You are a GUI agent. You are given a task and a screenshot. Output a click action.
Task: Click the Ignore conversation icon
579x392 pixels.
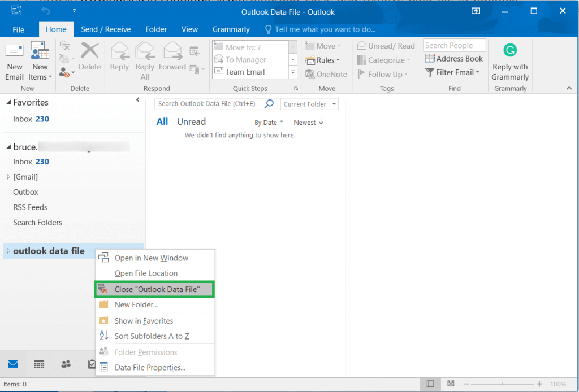[x=65, y=46]
